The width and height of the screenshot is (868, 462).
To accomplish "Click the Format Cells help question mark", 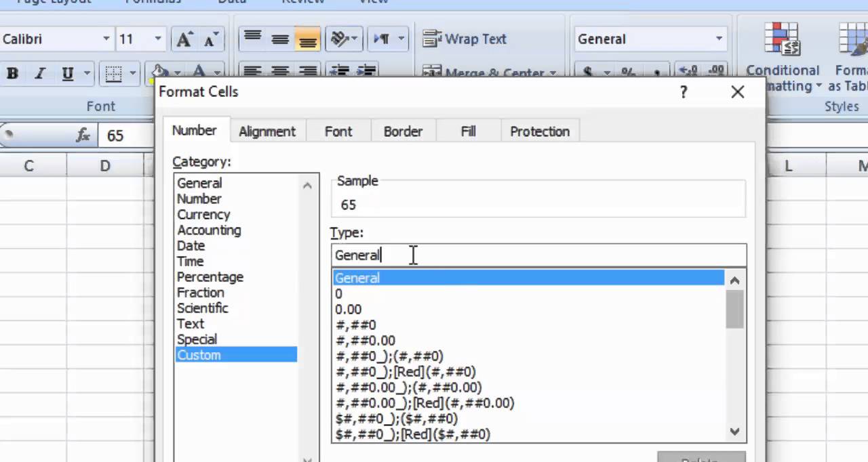I will [684, 92].
